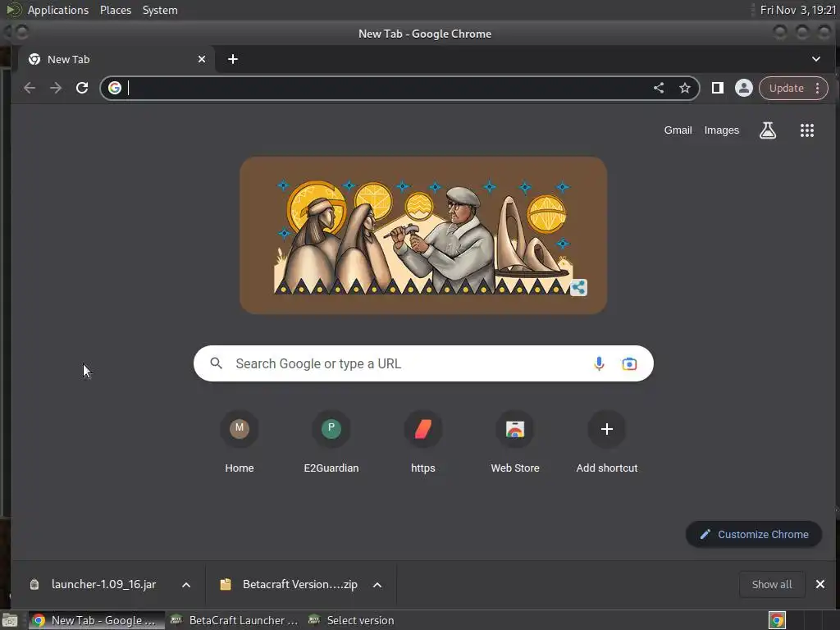Expand the tab search chevron

pos(816,59)
